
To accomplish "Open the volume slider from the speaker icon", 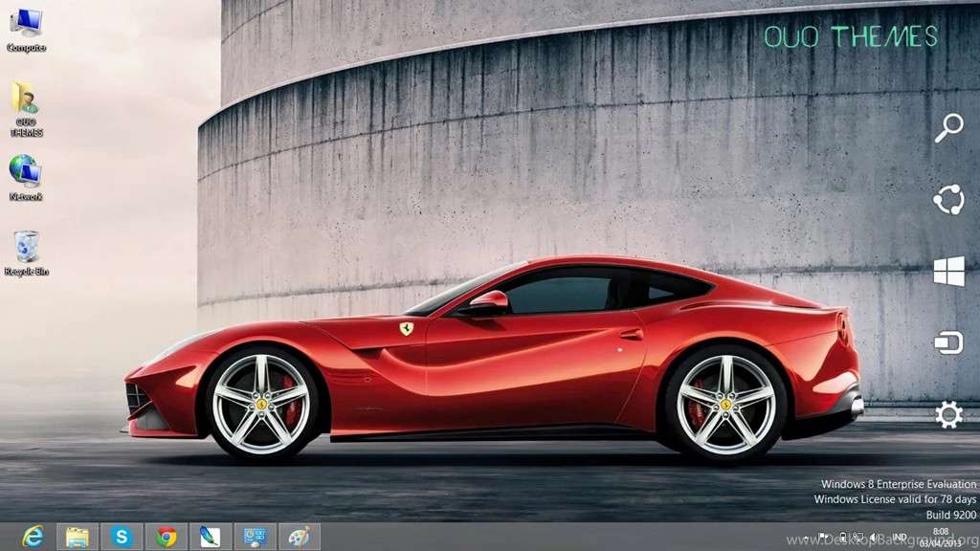I will point(876,537).
